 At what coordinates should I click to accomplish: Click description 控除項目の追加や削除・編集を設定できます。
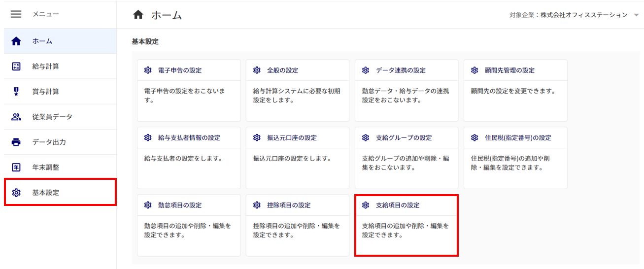297,230
